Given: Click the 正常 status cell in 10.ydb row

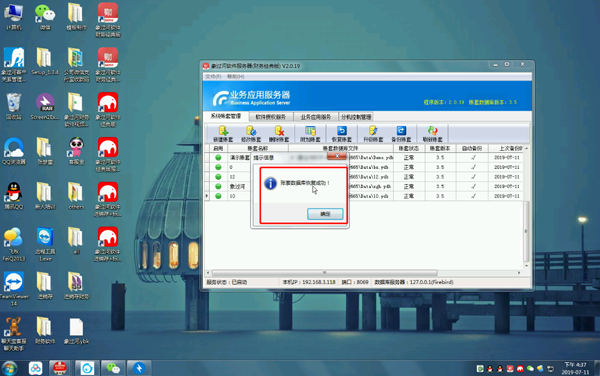Looking at the screenshot, I should point(409,196).
